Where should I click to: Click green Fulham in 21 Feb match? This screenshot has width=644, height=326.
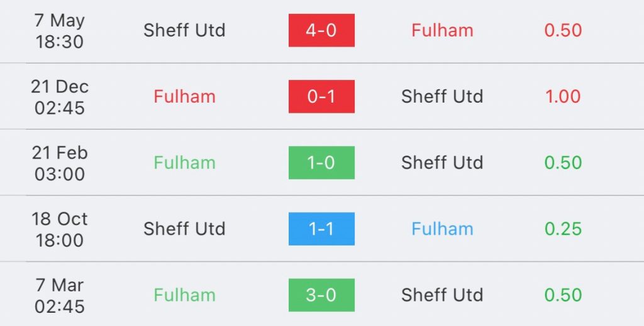(184, 163)
